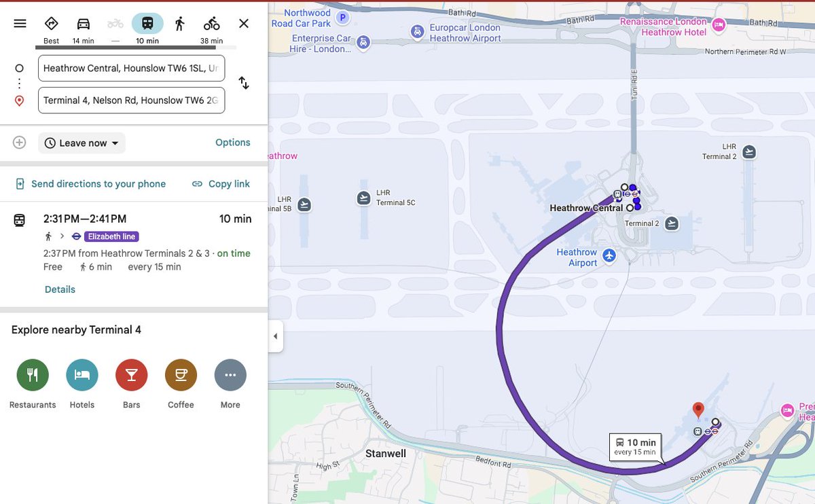Select Transit mode 10 min
The width and height of the screenshot is (815, 504).
click(x=147, y=29)
